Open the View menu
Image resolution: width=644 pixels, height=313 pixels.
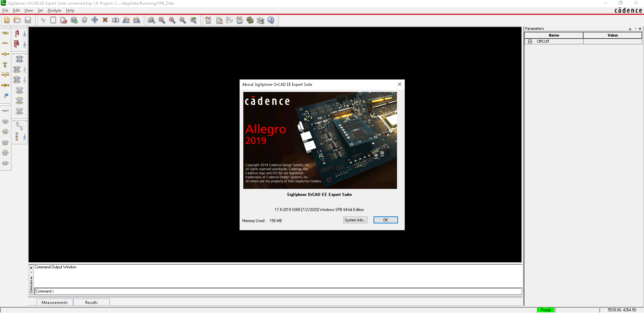coord(29,10)
